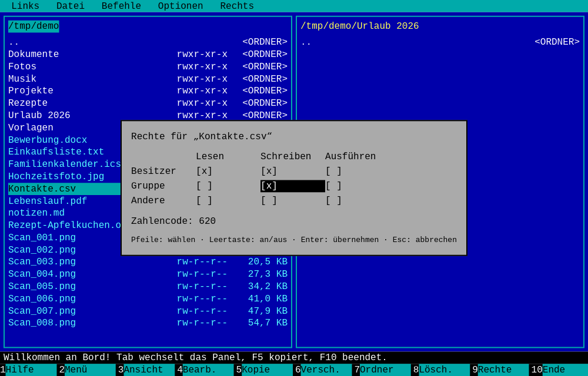This screenshot has height=376, width=588.
Task: Enable Besitzer Ausführen permission checkbox
Action: pos(333,171)
